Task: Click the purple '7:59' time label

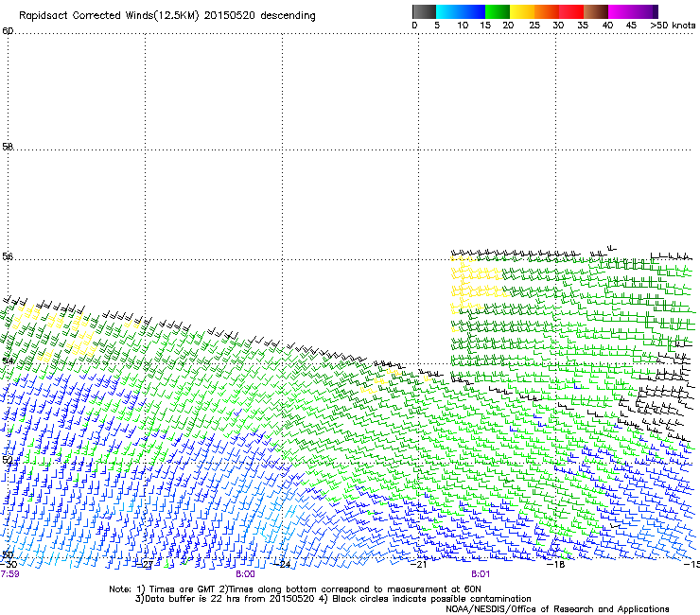Action: [9, 574]
